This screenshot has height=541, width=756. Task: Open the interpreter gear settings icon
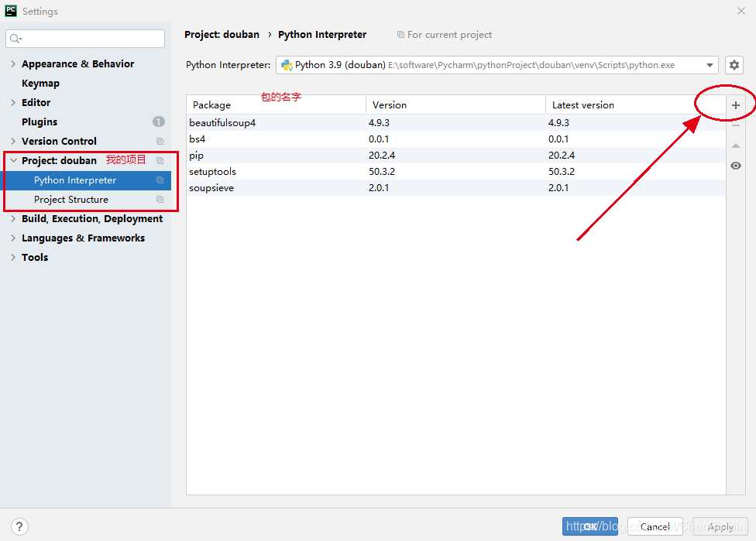tap(734, 65)
